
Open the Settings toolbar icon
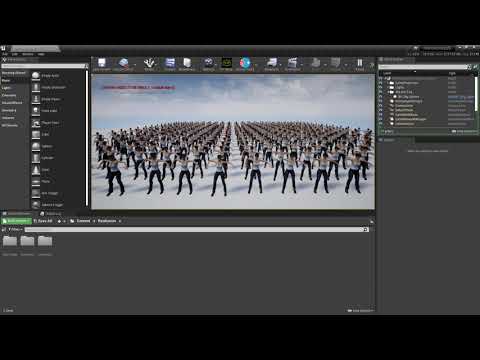[x=209, y=64]
